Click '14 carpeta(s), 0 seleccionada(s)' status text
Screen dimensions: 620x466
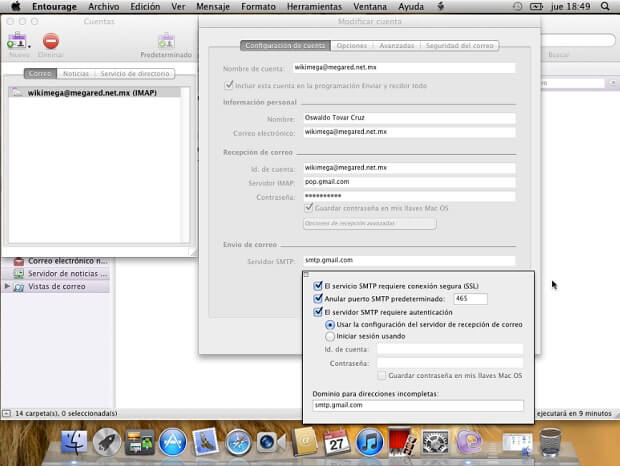click(66, 413)
